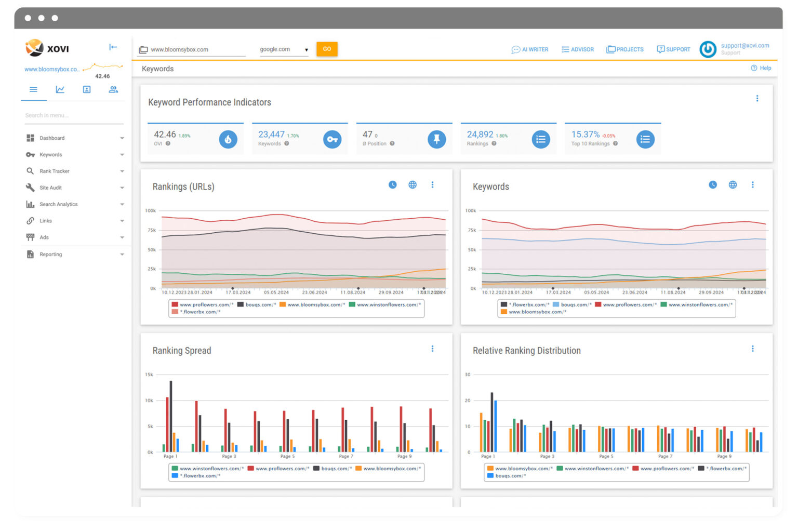
Task: Open the search engine dropdown showing google.com
Action: pyautogui.click(x=283, y=49)
